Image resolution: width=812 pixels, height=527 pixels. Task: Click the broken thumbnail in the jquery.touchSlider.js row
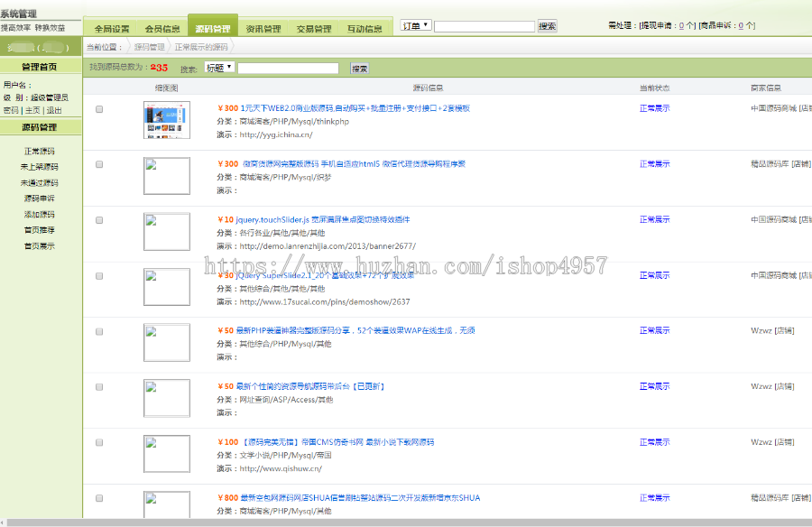coord(167,232)
